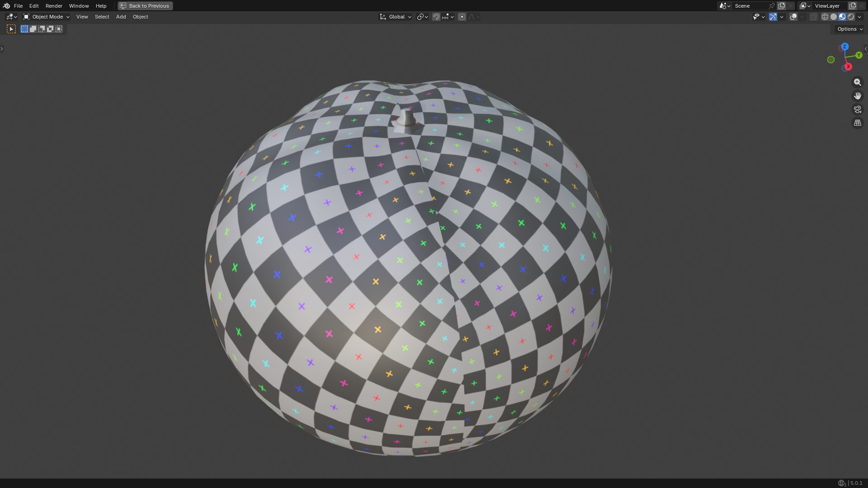This screenshot has width=868, height=488.
Task: Open shading options dropdown arrow
Action: 859,17
